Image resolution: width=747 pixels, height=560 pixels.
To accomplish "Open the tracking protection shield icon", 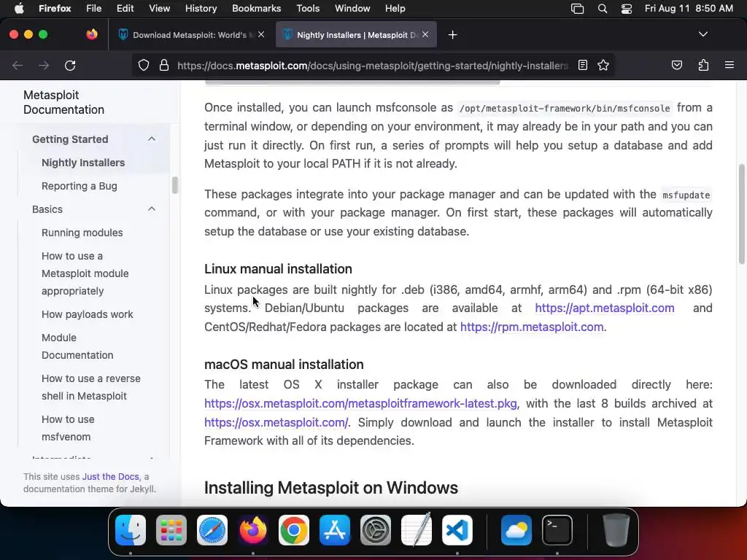I will (144, 65).
